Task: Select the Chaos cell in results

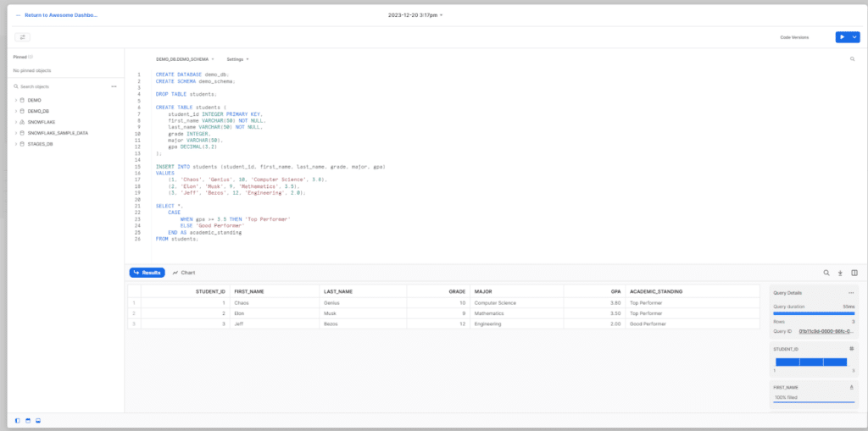Action: tap(274, 302)
